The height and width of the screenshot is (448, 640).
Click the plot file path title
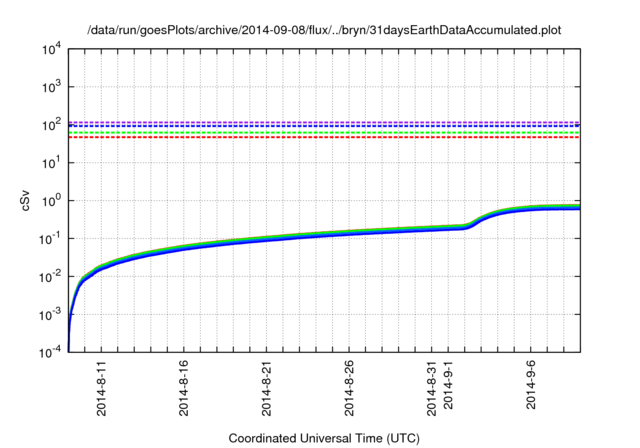(324, 30)
